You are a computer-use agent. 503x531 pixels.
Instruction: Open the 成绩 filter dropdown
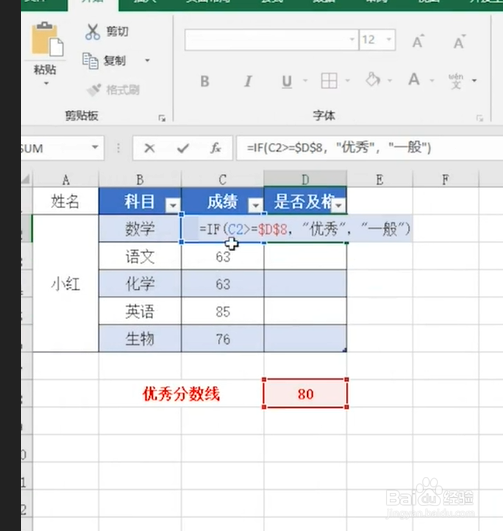(256, 206)
